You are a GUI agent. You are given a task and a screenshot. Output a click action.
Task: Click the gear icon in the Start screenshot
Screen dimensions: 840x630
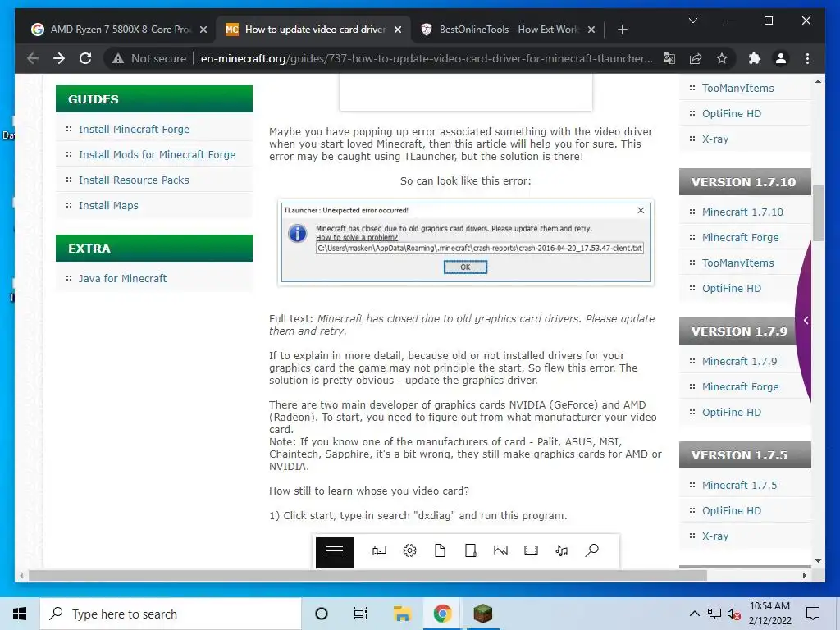point(410,550)
